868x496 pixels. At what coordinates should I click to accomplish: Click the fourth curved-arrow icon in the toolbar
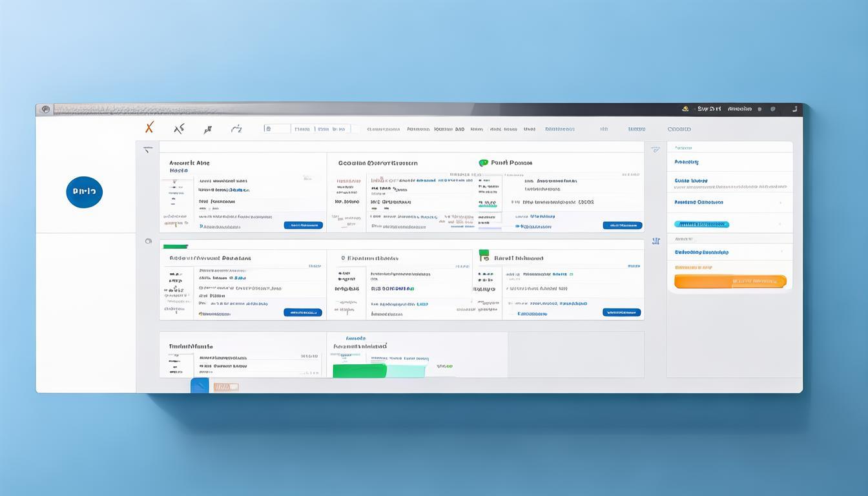coord(236,129)
